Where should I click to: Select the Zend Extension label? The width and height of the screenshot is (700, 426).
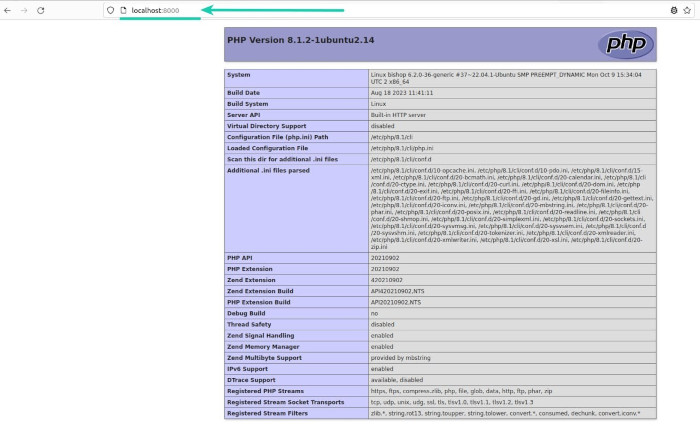coord(251,280)
